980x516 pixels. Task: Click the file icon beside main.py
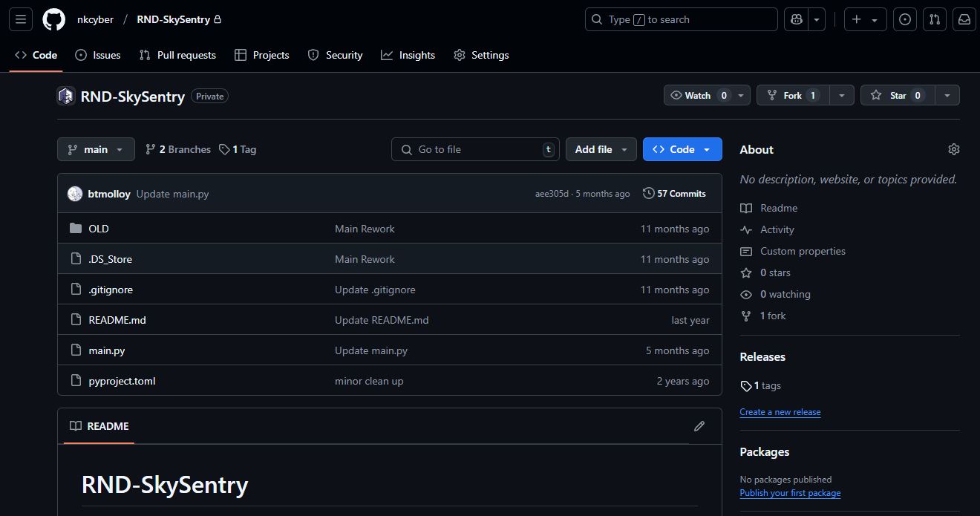click(75, 350)
